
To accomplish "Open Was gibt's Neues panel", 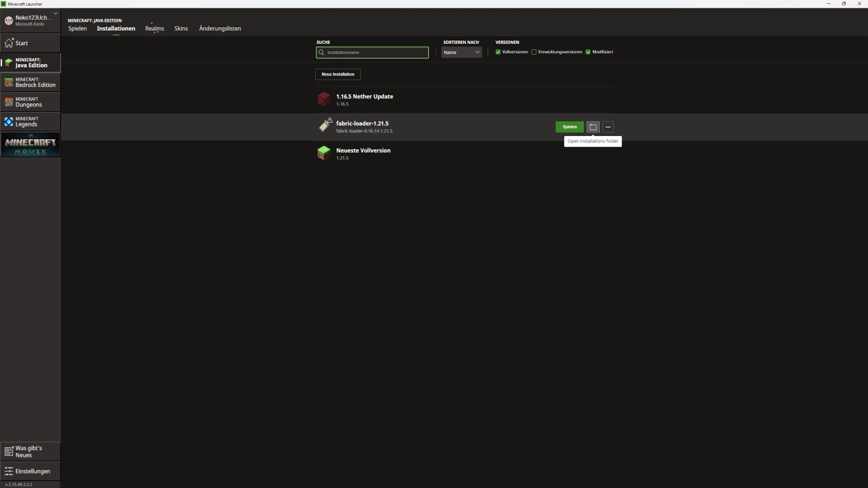I will [x=28, y=451].
